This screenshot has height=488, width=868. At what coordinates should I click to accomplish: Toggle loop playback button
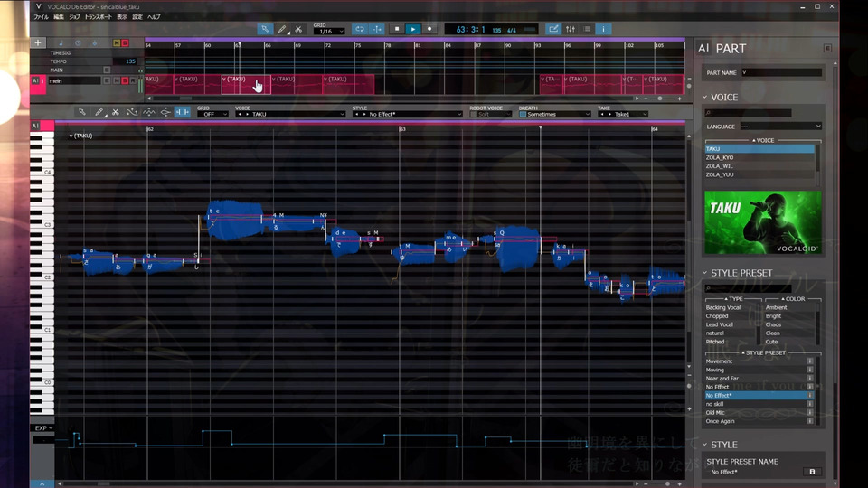360,29
